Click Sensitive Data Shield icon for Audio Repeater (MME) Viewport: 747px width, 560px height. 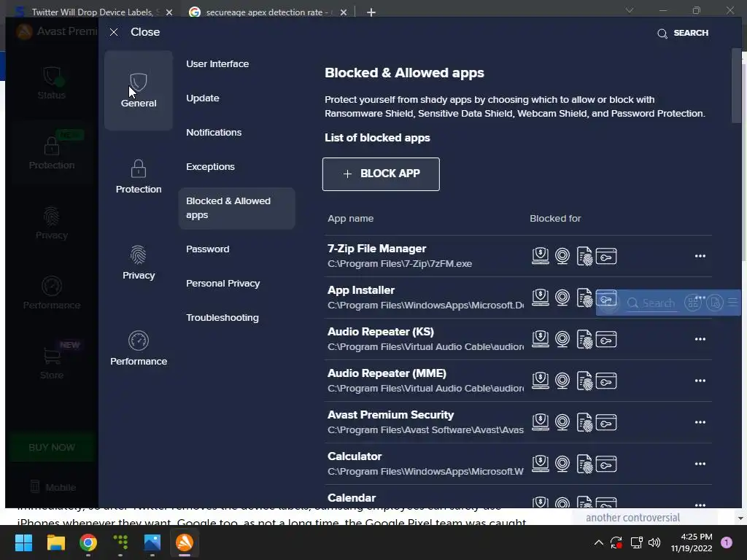584,381
